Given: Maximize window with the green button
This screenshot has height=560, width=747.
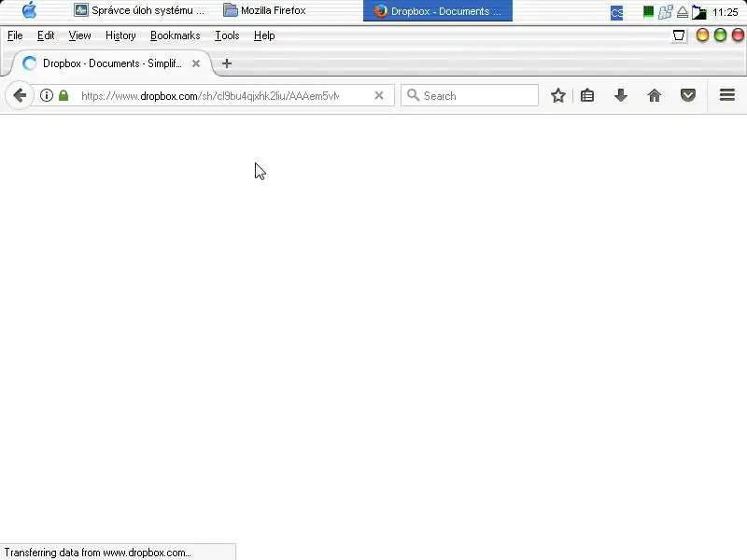Looking at the screenshot, I should pos(720,35).
